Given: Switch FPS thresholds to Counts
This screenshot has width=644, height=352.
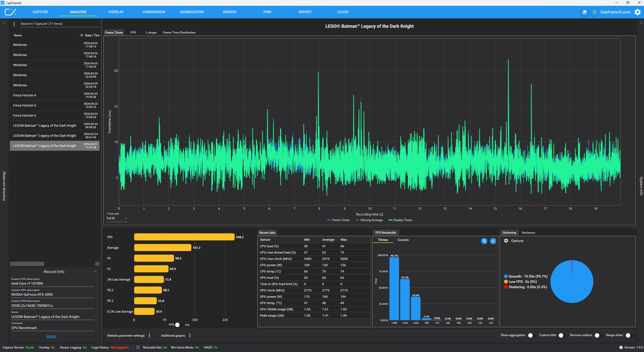Looking at the screenshot, I should (403, 240).
